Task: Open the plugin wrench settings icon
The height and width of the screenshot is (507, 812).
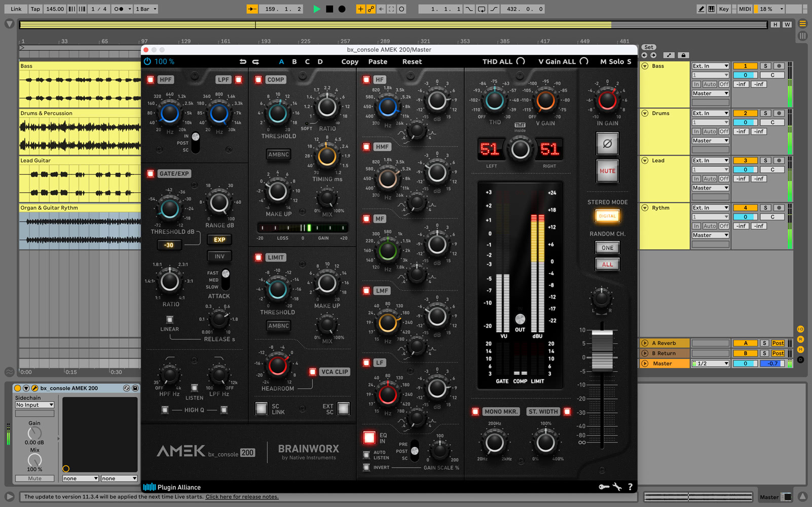Action: point(617,487)
